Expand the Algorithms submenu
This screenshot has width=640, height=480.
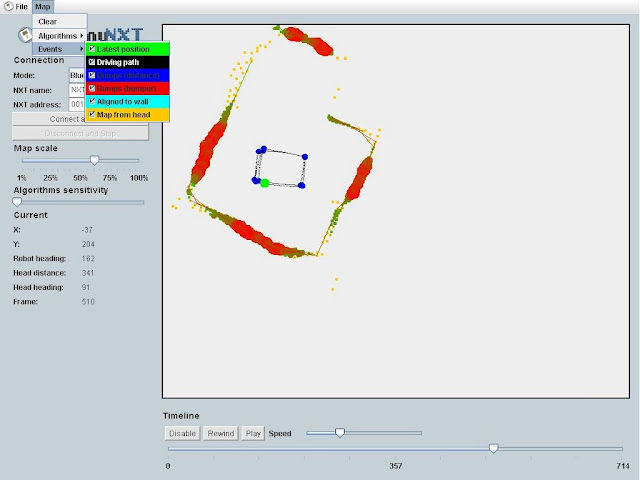[60, 36]
